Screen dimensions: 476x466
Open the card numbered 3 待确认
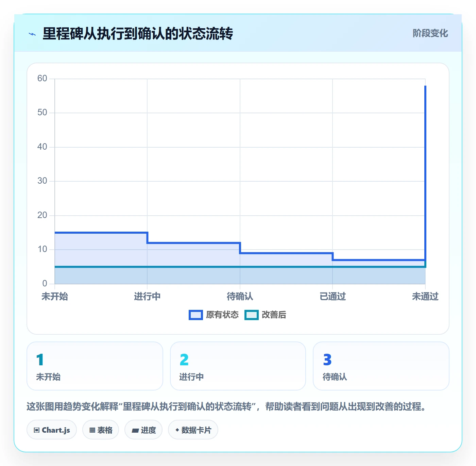(381, 366)
